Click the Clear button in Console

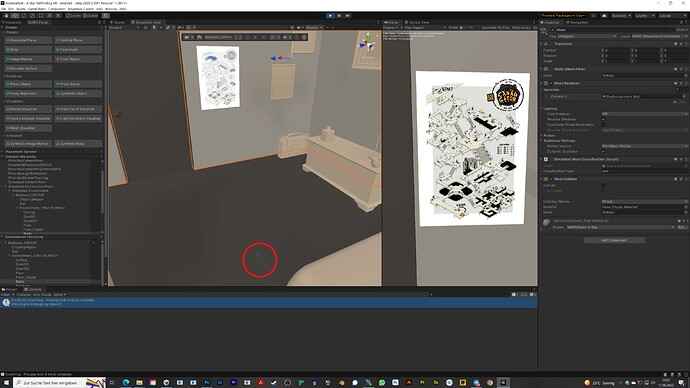click(x=5, y=294)
